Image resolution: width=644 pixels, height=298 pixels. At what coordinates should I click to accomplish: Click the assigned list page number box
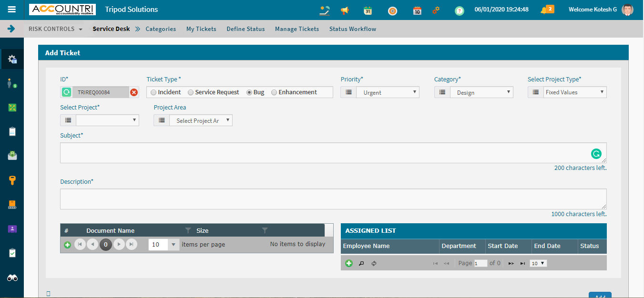point(481,263)
